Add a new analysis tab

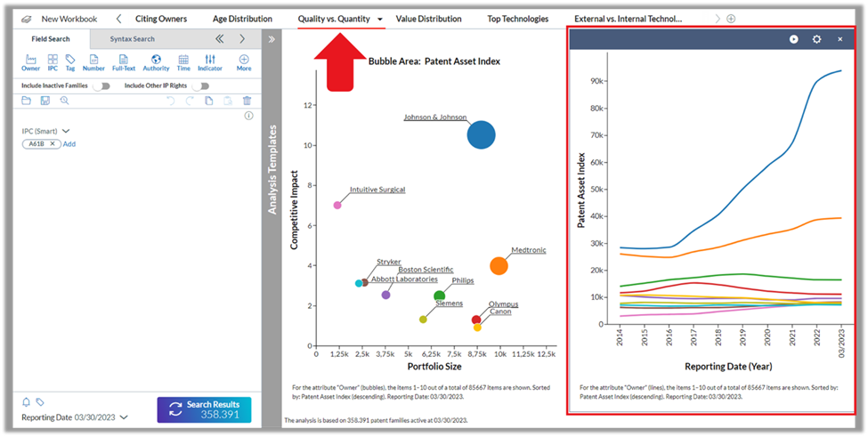[x=731, y=19]
